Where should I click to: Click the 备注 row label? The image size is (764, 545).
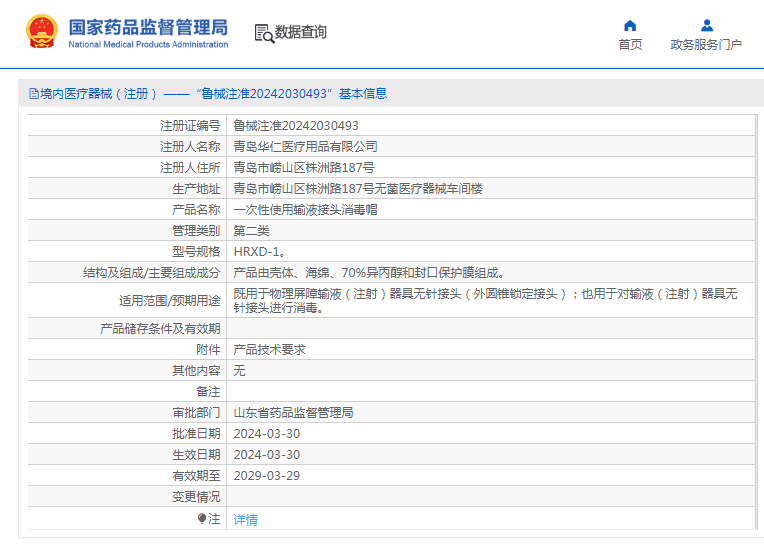[208, 391]
